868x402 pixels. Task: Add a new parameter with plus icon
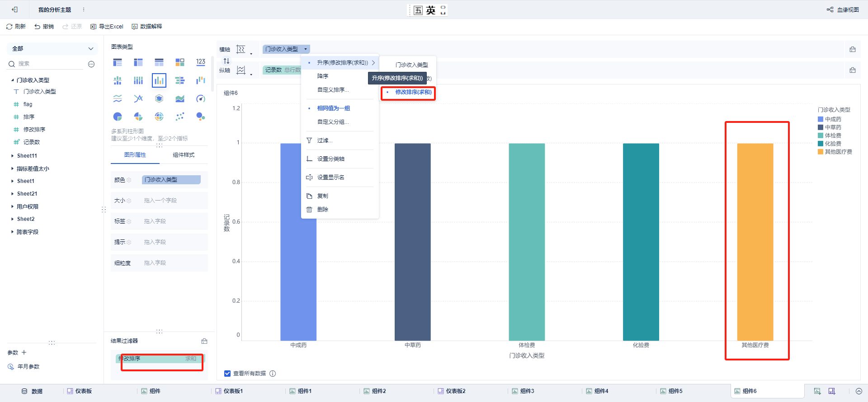point(24,352)
